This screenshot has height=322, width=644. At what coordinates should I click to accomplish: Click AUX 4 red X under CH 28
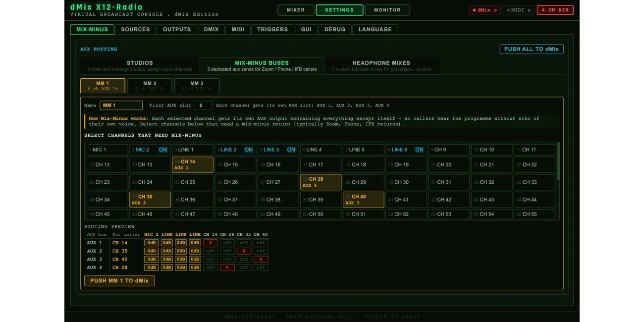(x=227, y=268)
